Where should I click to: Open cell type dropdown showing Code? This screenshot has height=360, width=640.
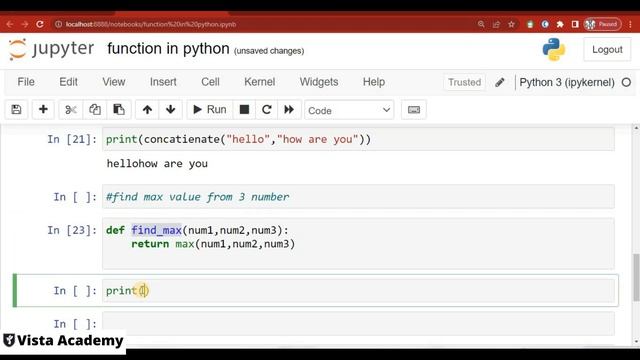[x=349, y=110]
